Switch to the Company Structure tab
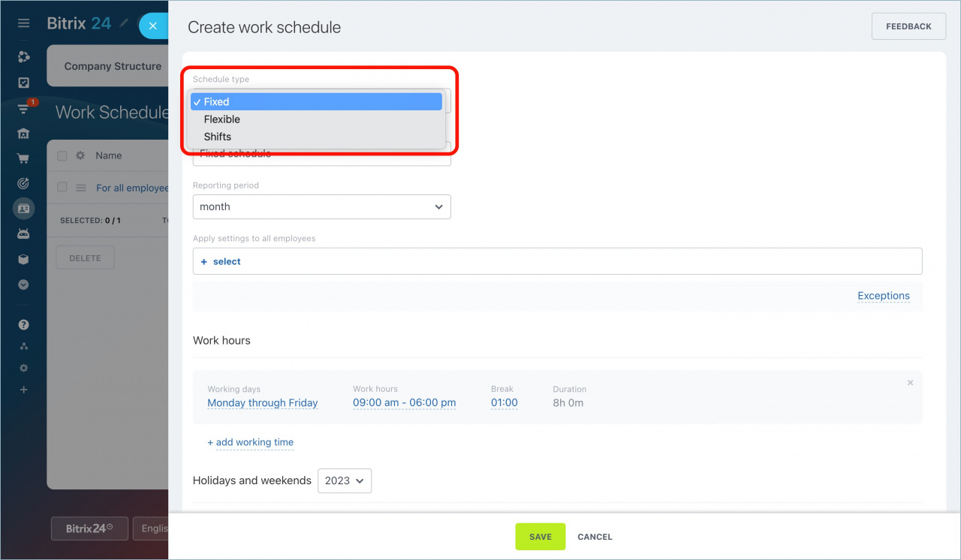 click(x=113, y=66)
